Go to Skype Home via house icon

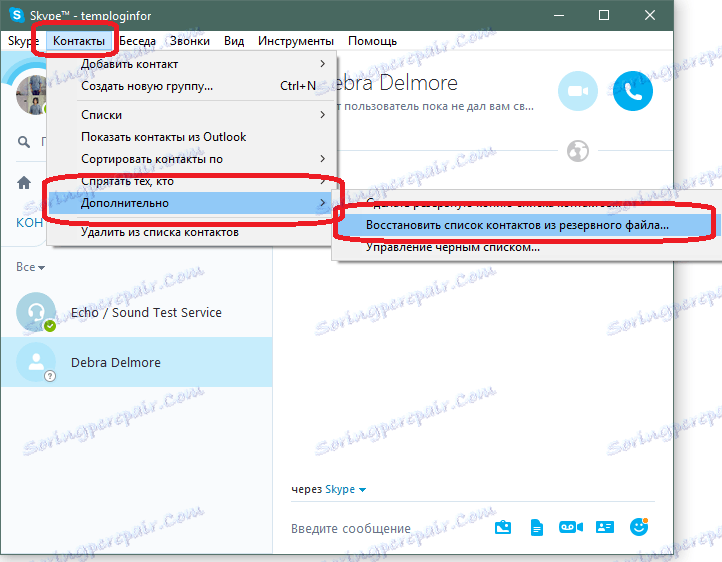[24, 183]
